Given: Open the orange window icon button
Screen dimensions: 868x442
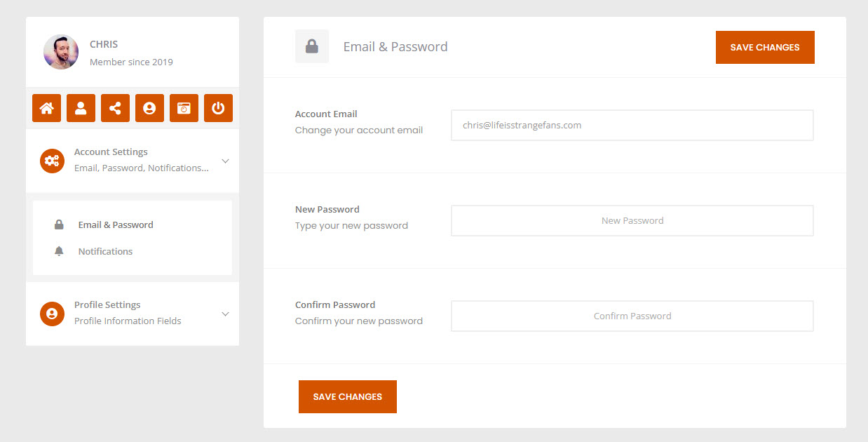Looking at the screenshot, I should tap(184, 108).
